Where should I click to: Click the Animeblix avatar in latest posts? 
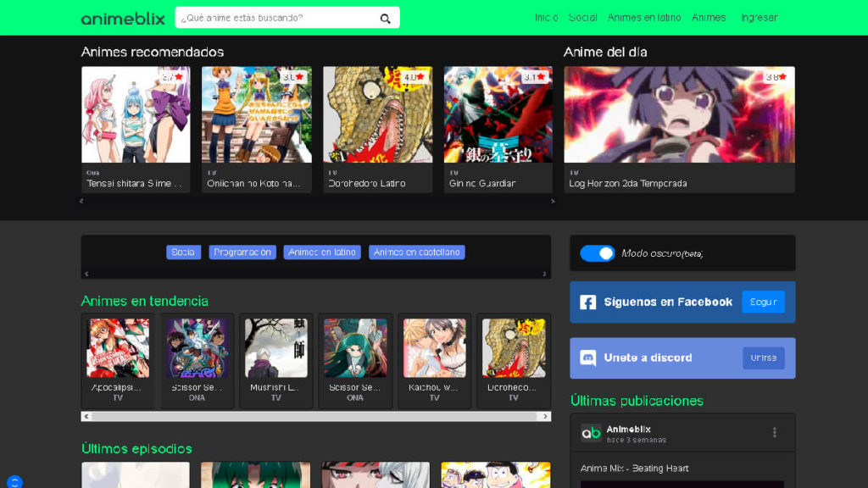point(591,433)
